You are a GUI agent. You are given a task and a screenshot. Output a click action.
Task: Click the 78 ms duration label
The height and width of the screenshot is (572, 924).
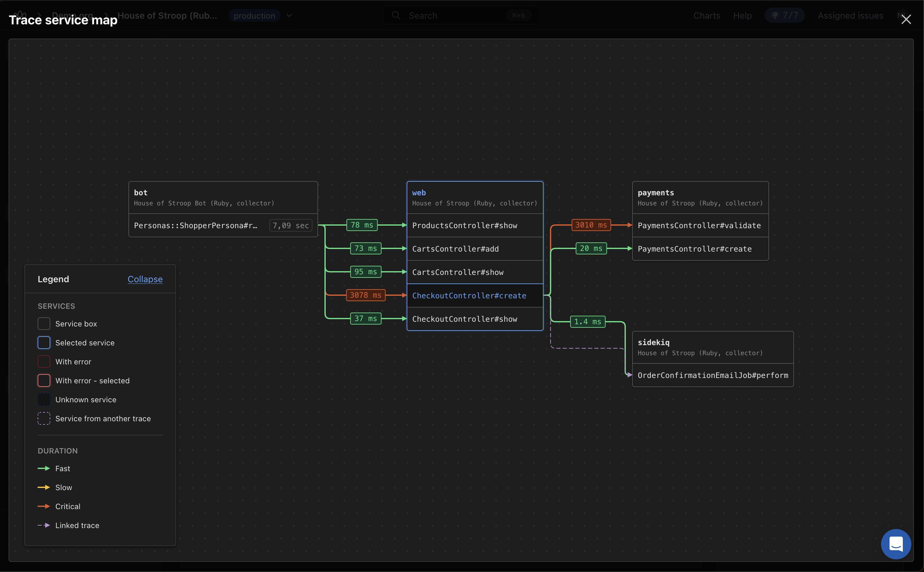[x=362, y=225]
